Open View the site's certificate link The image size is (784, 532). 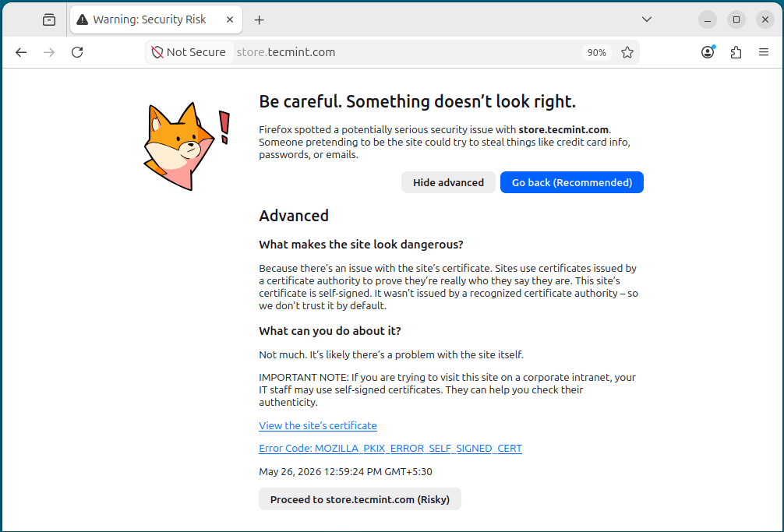tap(317, 425)
